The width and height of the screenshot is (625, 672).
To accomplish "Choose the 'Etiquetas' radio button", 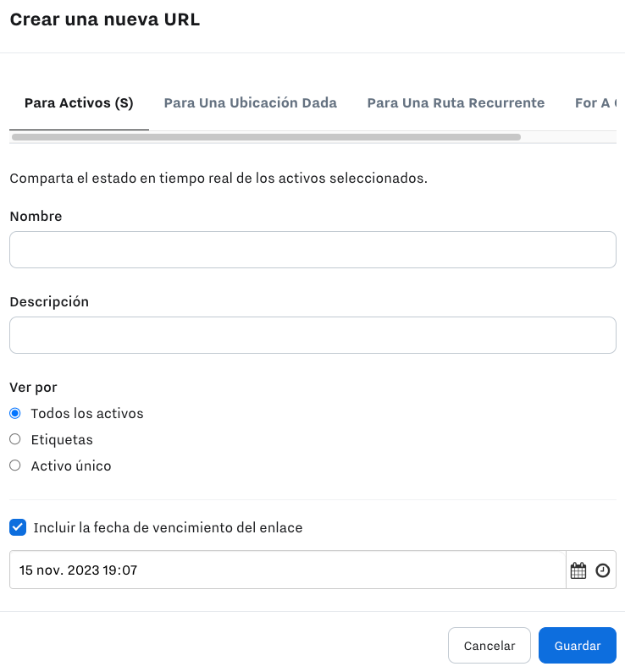I will 15,440.
